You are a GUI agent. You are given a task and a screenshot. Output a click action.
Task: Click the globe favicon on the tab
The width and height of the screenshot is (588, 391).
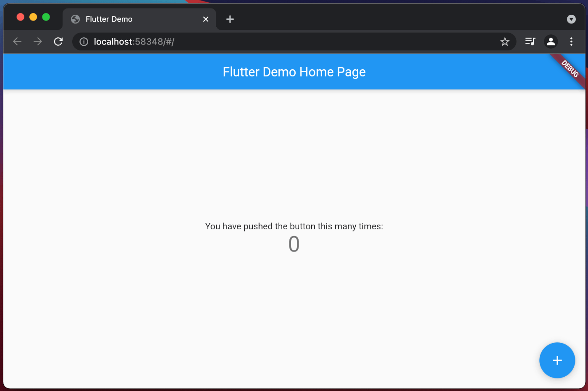76,19
